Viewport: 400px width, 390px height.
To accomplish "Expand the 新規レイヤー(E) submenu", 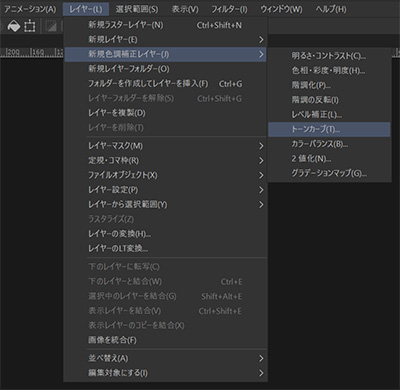I will [165, 40].
